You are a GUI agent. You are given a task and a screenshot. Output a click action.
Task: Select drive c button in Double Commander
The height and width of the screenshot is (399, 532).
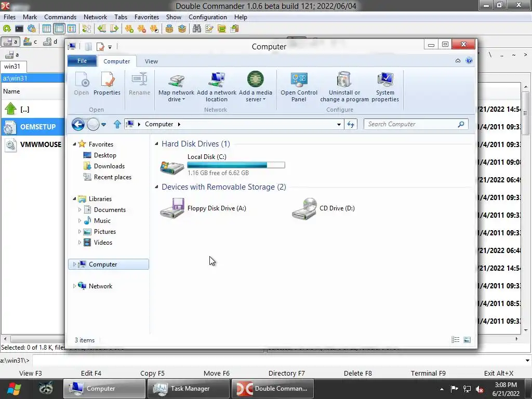tap(30, 42)
